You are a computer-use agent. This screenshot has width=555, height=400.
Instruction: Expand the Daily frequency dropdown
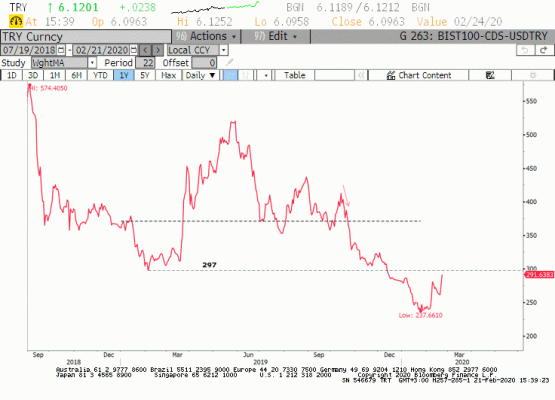(200, 75)
